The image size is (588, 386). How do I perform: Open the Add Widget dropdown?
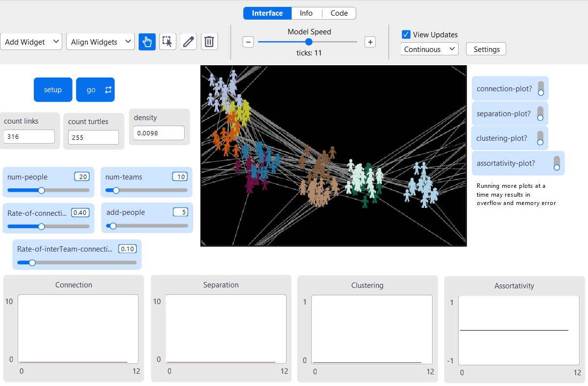click(31, 42)
